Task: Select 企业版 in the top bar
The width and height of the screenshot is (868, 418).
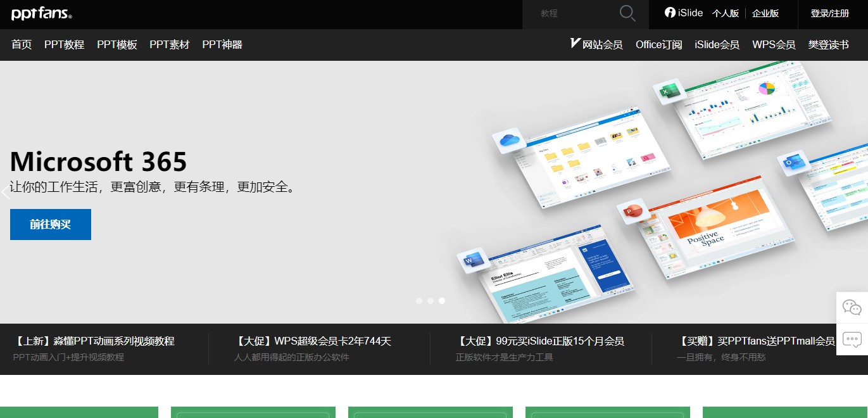Action: [765, 13]
